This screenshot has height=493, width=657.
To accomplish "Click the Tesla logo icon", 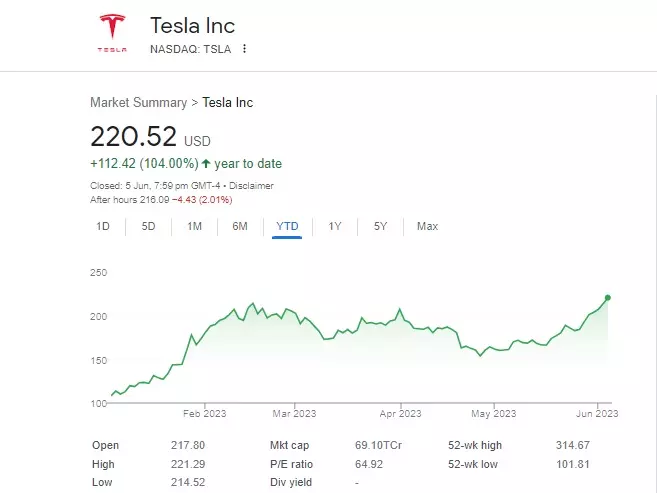I will 111,32.
